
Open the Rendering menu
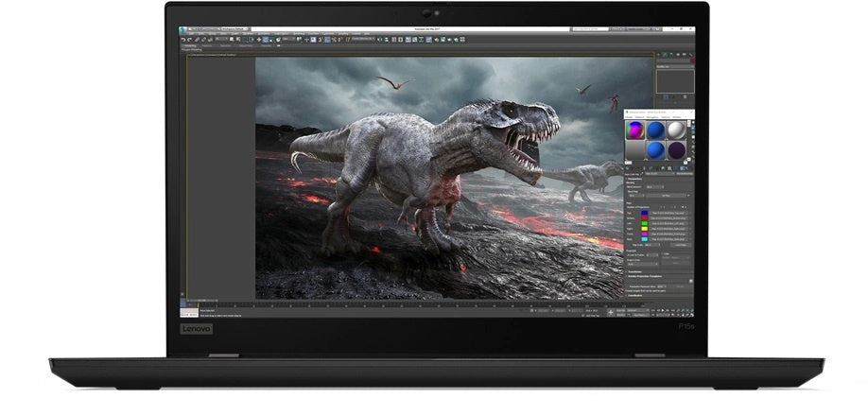299,34
